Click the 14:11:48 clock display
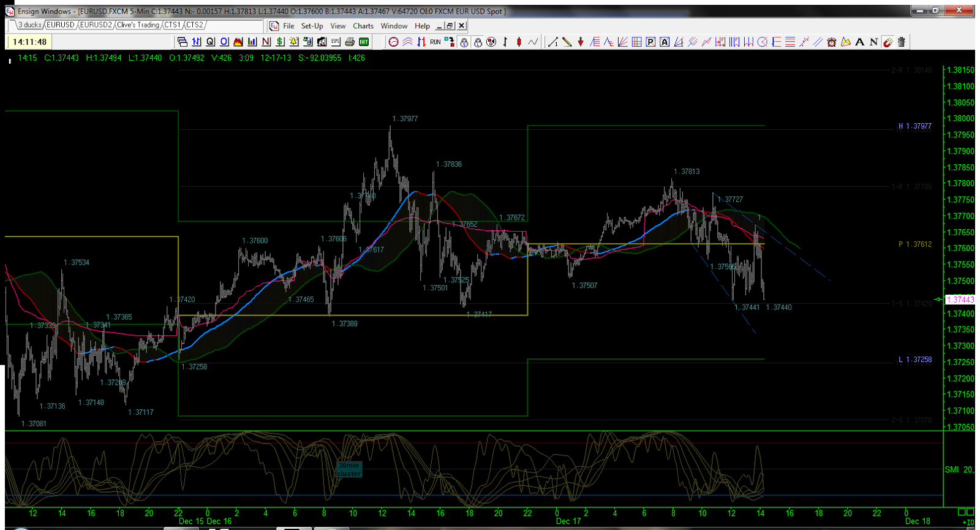Image resolution: width=980 pixels, height=530 pixels. 29,42
